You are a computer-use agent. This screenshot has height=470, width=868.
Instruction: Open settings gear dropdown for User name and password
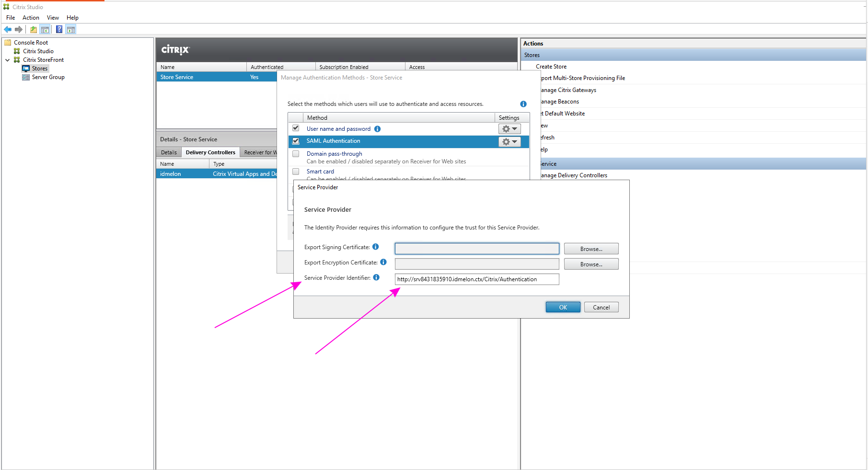(x=509, y=129)
